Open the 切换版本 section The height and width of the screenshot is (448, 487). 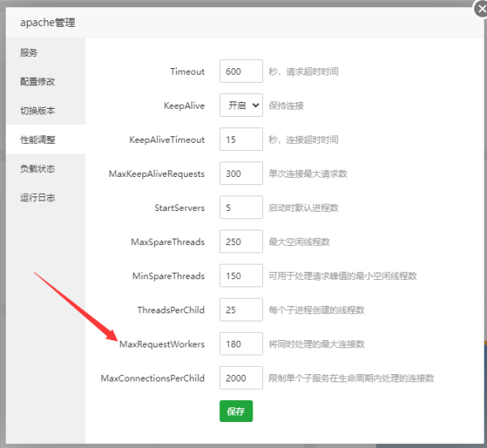pyautogui.click(x=37, y=110)
